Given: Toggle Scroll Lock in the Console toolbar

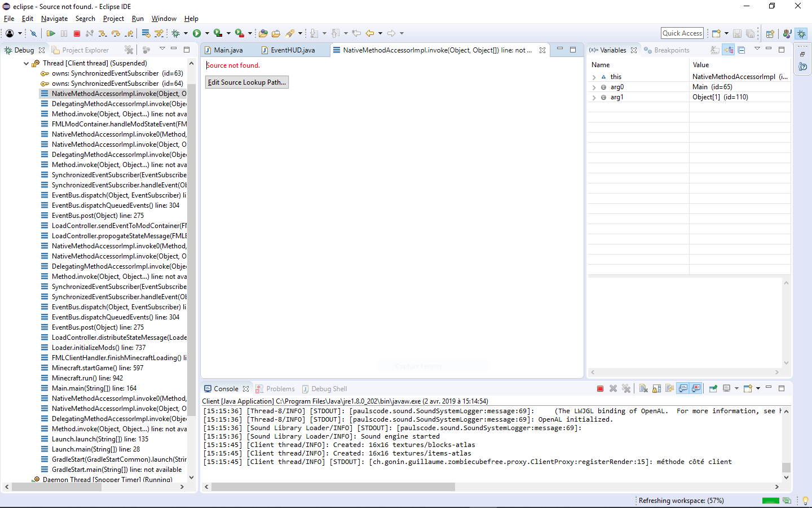Looking at the screenshot, I should coord(656,389).
